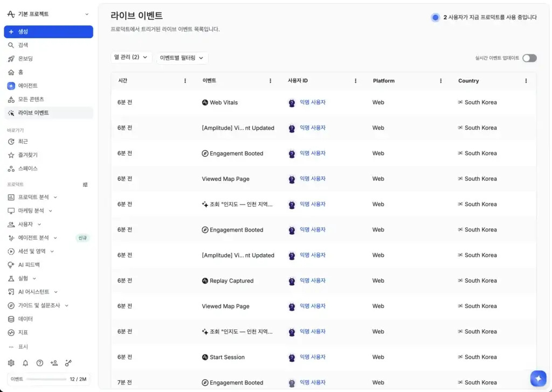The image size is (552, 392).
Task: Click the house icon for 홈
Action: (11, 72)
